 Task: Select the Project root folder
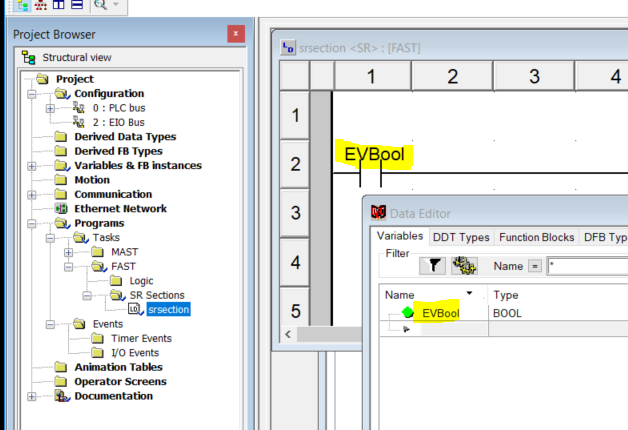click(x=74, y=79)
